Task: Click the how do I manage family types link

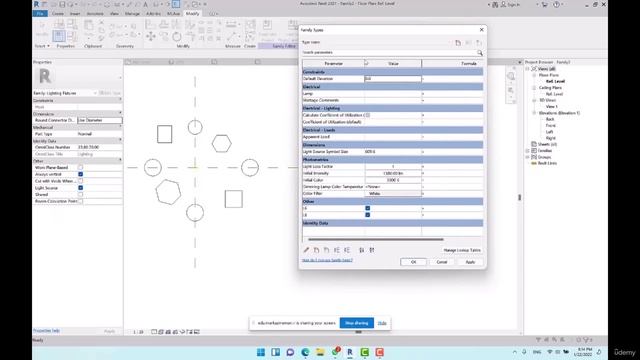Action: pyautogui.click(x=327, y=260)
